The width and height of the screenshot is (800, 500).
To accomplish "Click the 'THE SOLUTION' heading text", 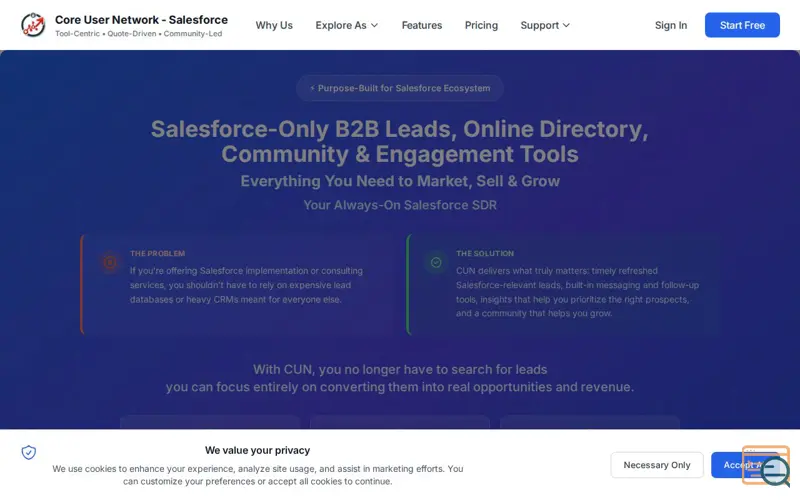I will (485, 254).
